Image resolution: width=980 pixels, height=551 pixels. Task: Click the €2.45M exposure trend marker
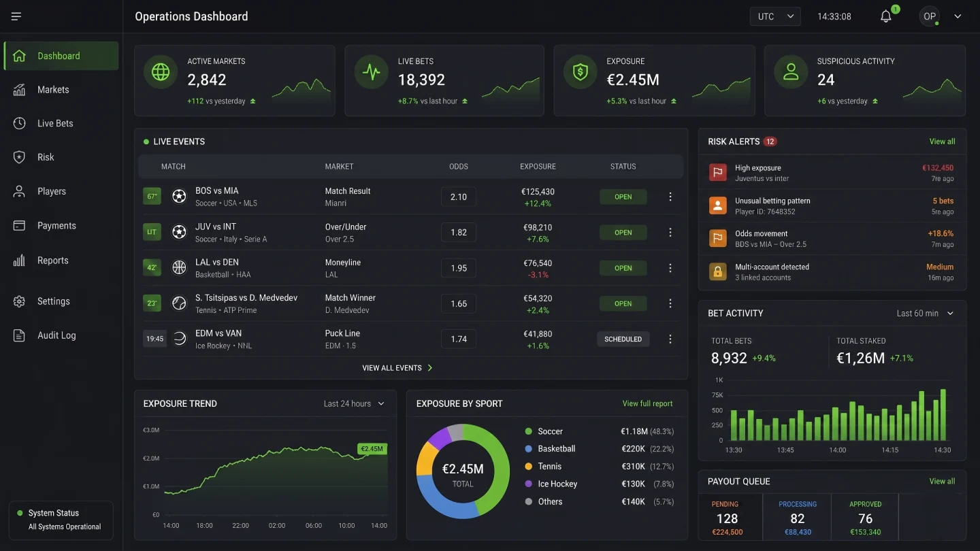tap(372, 449)
